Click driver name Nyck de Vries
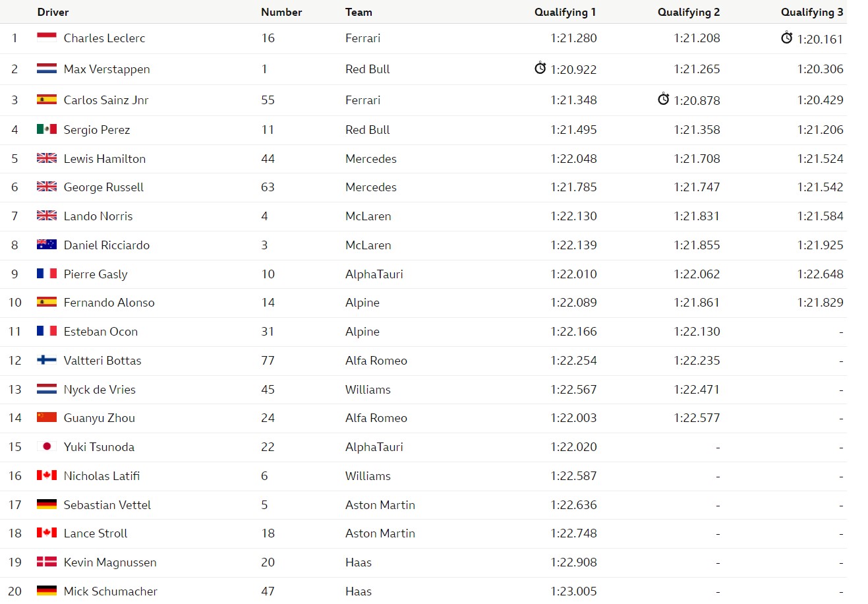Image resolution: width=868 pixels, height=604 pixels. (x=100, y=389)
